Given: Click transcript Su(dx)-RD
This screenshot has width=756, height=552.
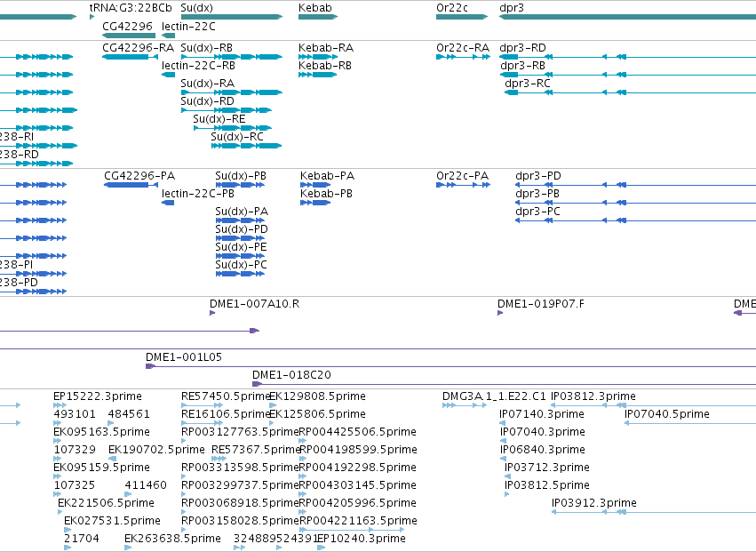Looking at the screenshot, I should 207,101.
